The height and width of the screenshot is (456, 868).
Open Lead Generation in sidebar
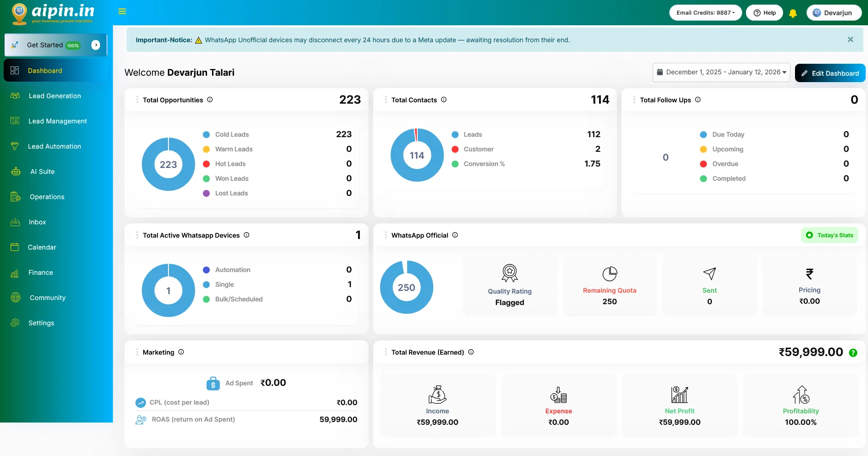pos(55,96)
